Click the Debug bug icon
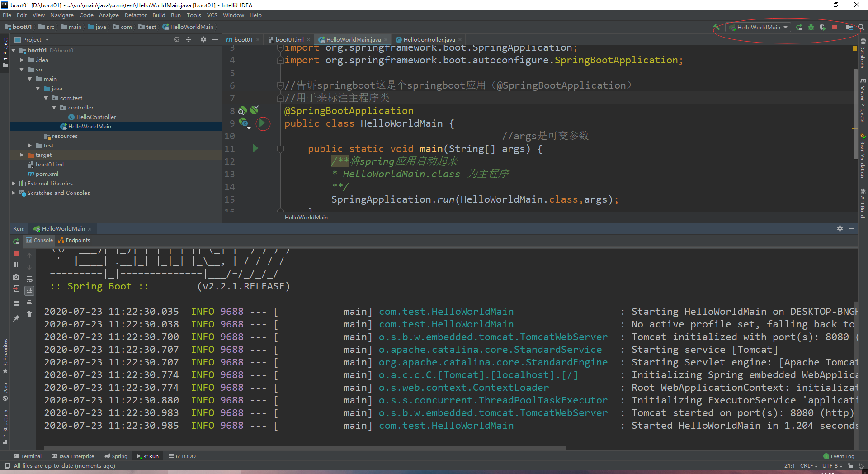868x474 pixels. pyautogui.click(x=811, y=27)
